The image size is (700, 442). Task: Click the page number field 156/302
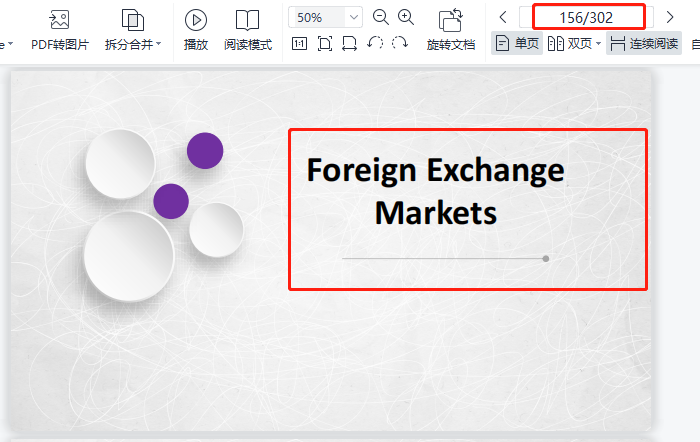(587, 17)
